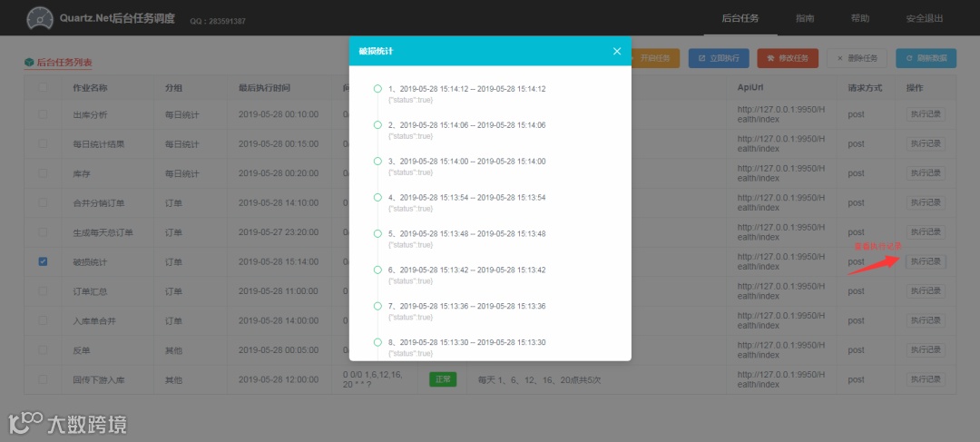
Task: Click record text 2019-05-28 15:14:12 entry
Action: click(x=467, y=89)
